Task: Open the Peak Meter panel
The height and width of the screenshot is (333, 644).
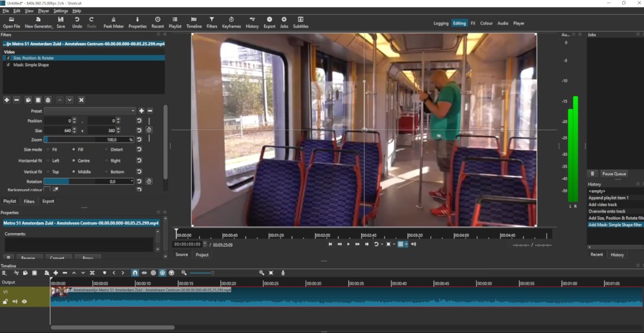Action: point(113,23)
